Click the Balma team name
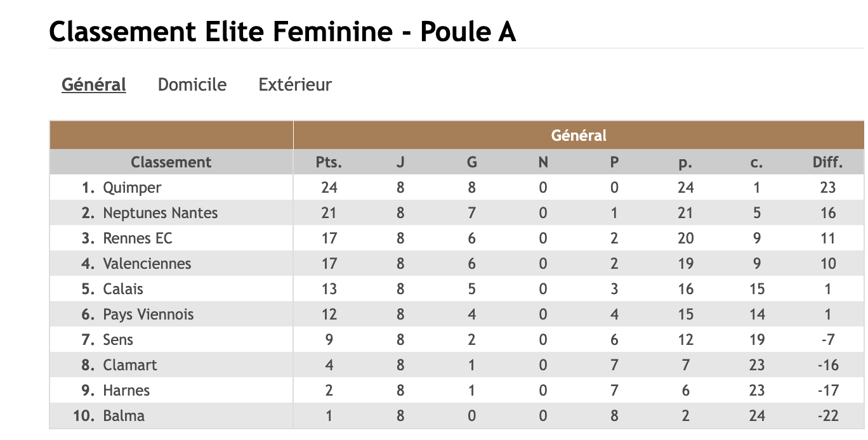Image resolution: width=868 pixels, height=440 pixels. 124,416
